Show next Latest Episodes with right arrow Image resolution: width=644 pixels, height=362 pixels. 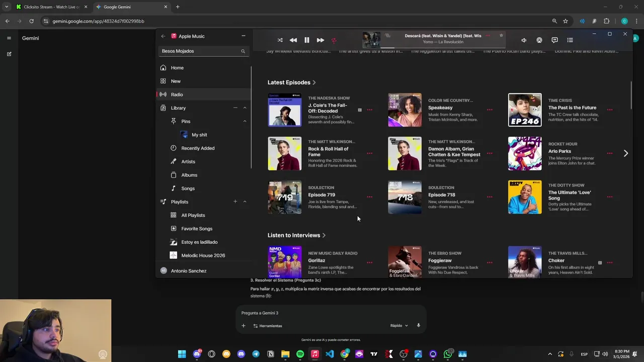[626, 153]
